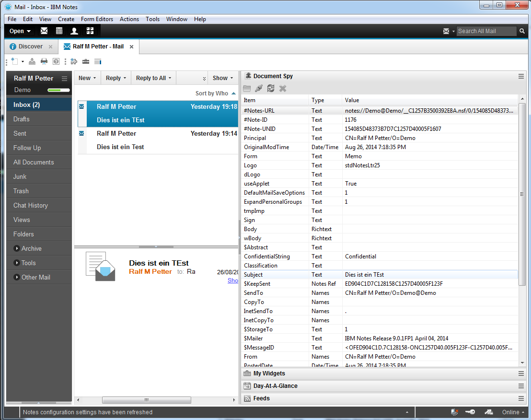Open the Online status dropdown
Image resolution: width=531 pixels, height=420 pixels.
pyautogui.click(x=514, y=412)
